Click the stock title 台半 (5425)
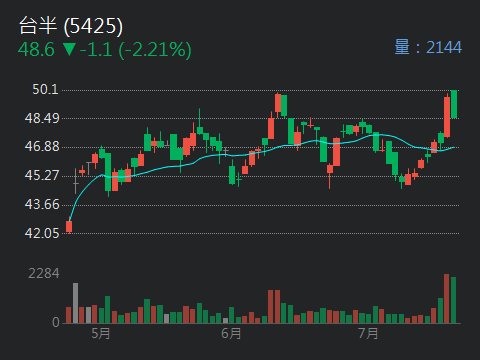480x360 pixels. pyautogui.click(x=71, y=26)
